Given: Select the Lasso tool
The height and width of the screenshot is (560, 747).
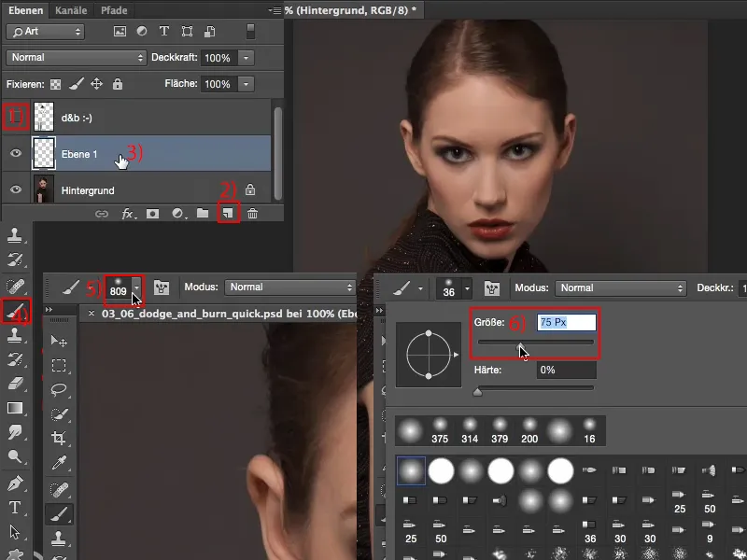Looking at the screenshot, I should pos(59,389).
